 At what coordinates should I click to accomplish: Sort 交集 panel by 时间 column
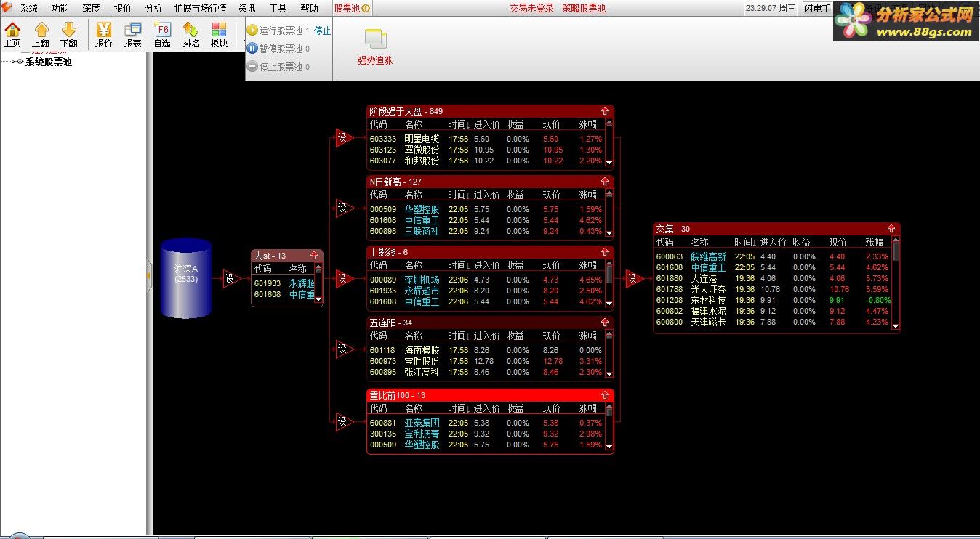pos(744,242)
